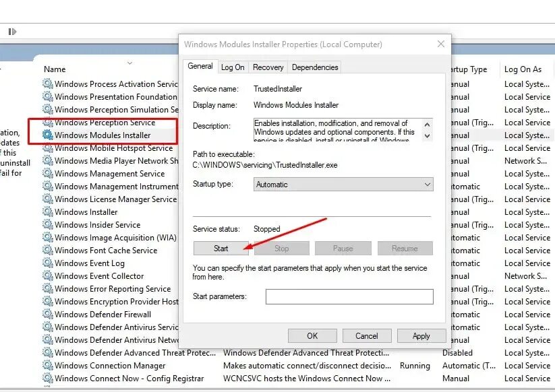
Task: Click gear icon of Windows Modules Installer
Action: [47, 135]
